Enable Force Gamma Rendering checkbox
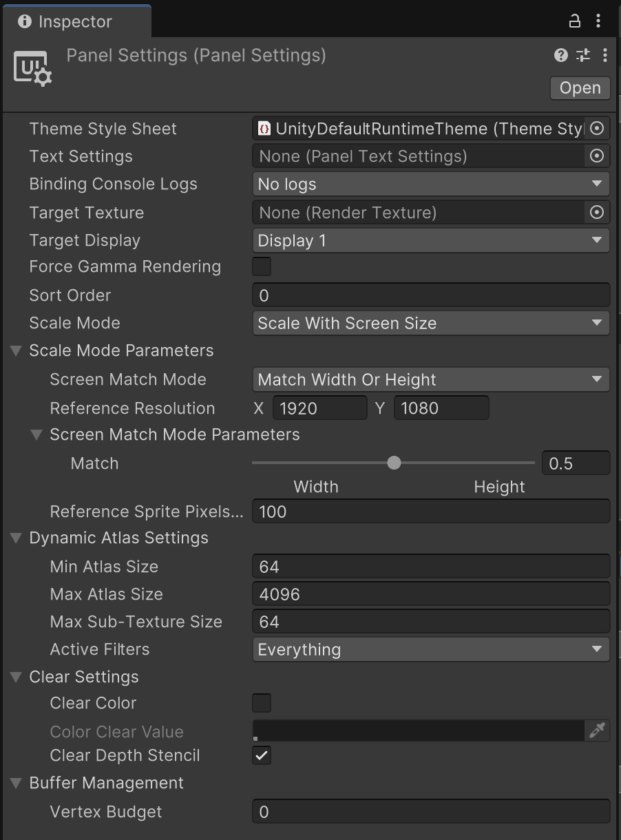 point(262,266)
